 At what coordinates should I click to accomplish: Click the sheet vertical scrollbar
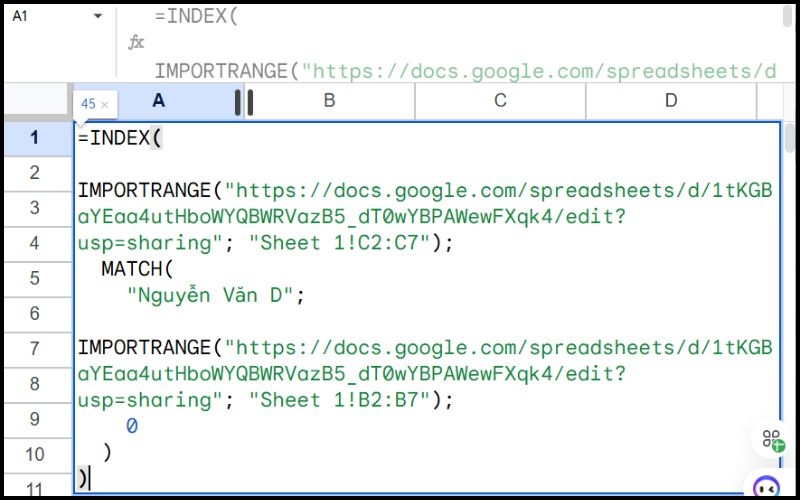coord(790,138)
